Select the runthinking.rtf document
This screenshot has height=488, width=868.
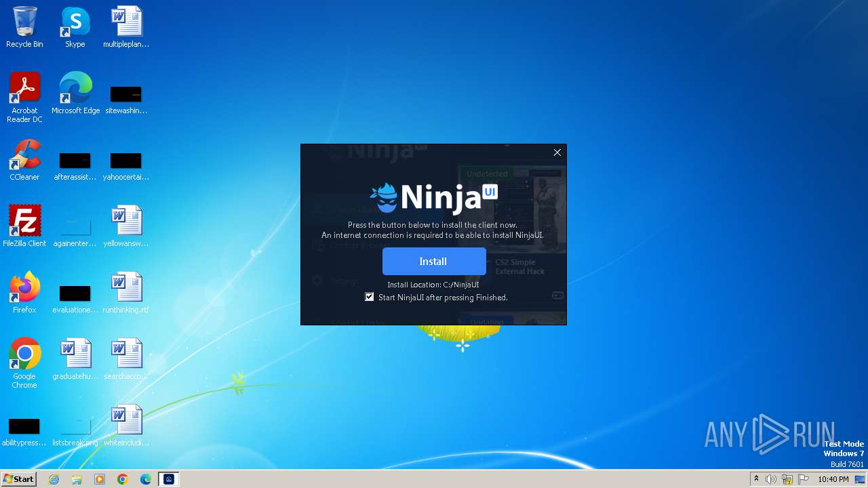[126, 293]
